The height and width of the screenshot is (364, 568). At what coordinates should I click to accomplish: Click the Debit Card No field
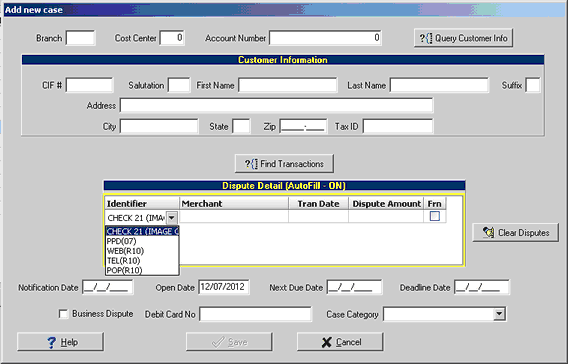(x=255, y=314)
